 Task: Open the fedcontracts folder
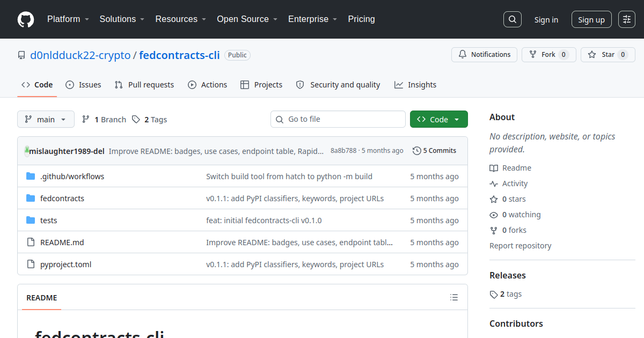[62, 199]
